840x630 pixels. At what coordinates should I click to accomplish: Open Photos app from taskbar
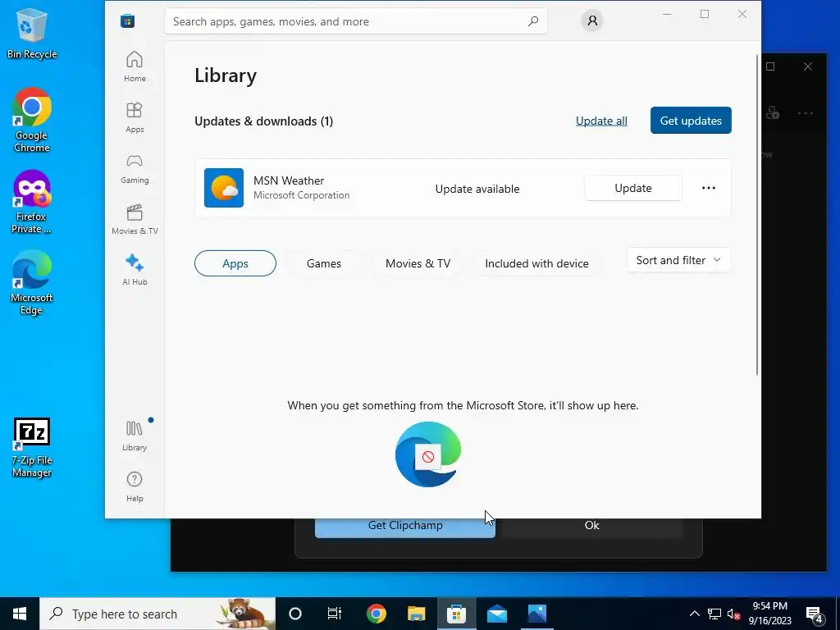[x=536, y=614]
